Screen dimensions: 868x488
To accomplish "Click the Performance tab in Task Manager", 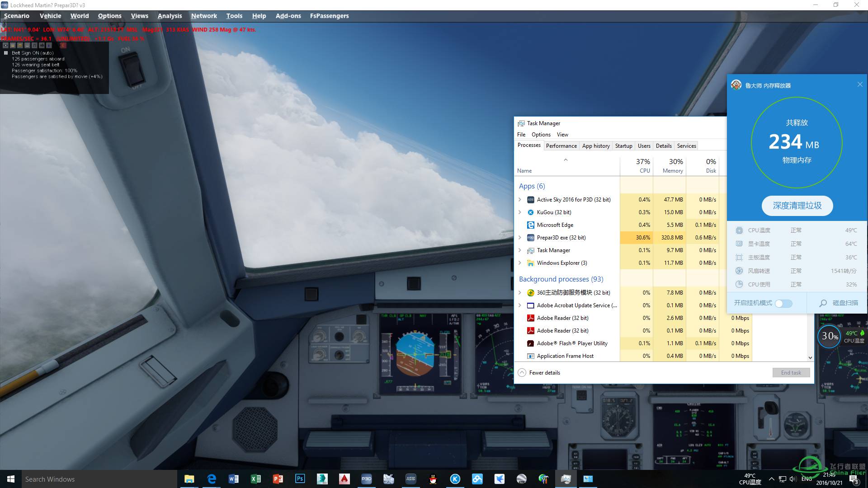I will point(561,145).
